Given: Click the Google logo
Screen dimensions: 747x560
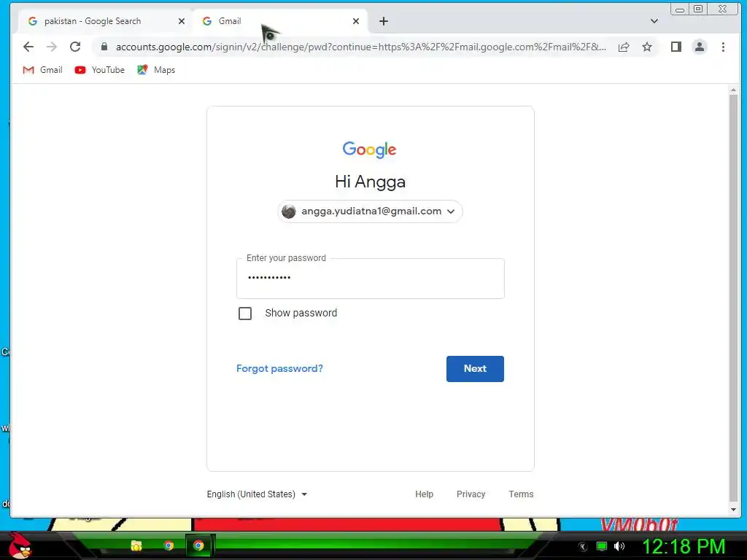Looking at the screenshot, I should (370, 149).
